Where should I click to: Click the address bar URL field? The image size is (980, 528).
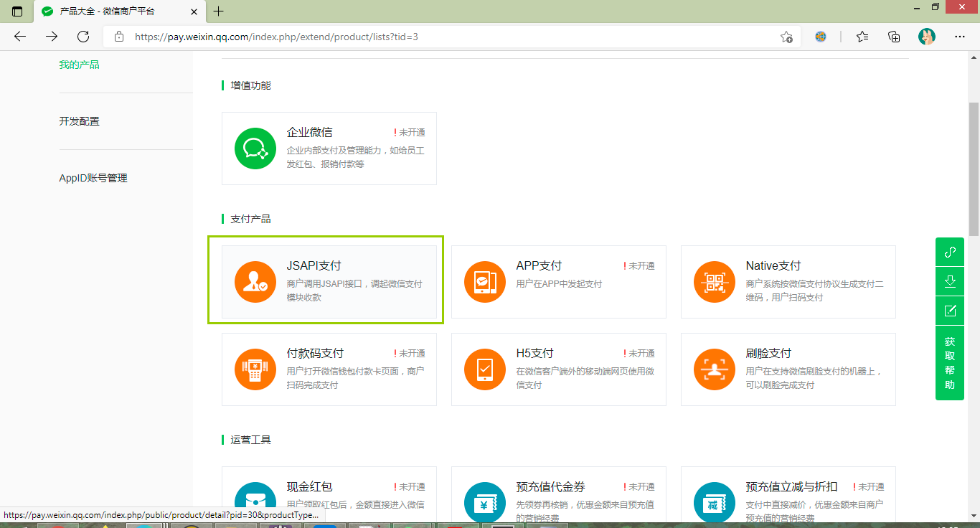(x=452, y=37)
